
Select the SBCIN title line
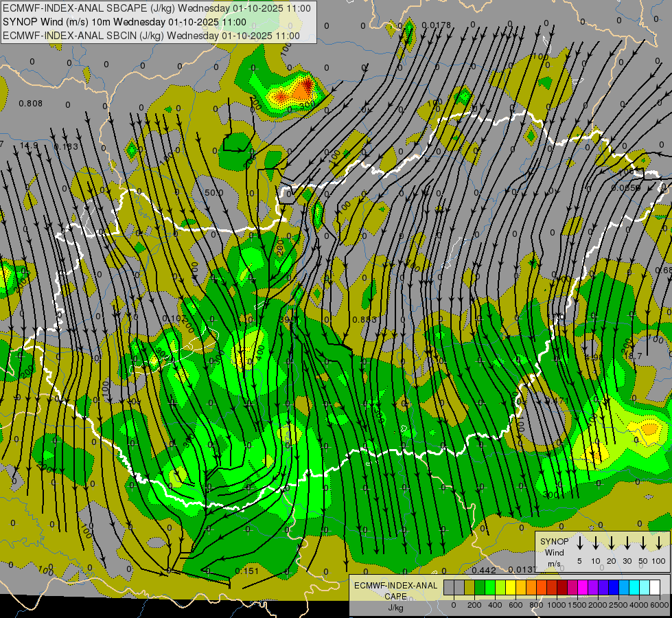tap(151, 35)
